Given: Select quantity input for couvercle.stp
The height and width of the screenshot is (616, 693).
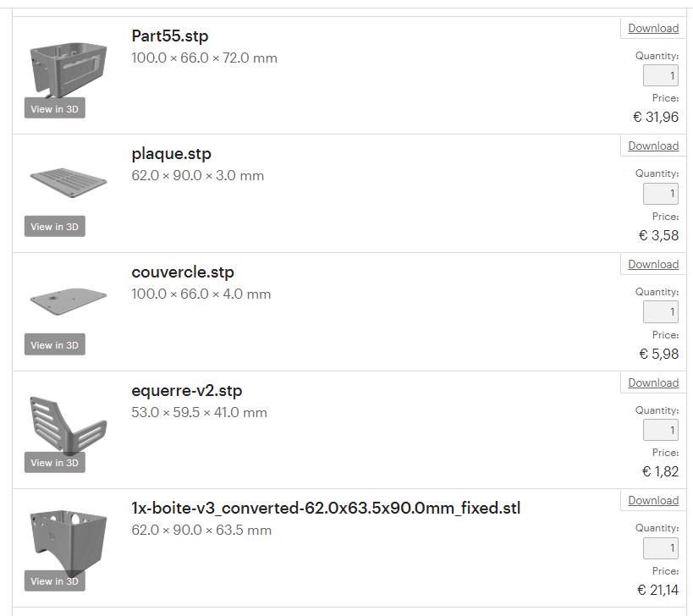Looking at the screenshot, I should click(661, 312).
